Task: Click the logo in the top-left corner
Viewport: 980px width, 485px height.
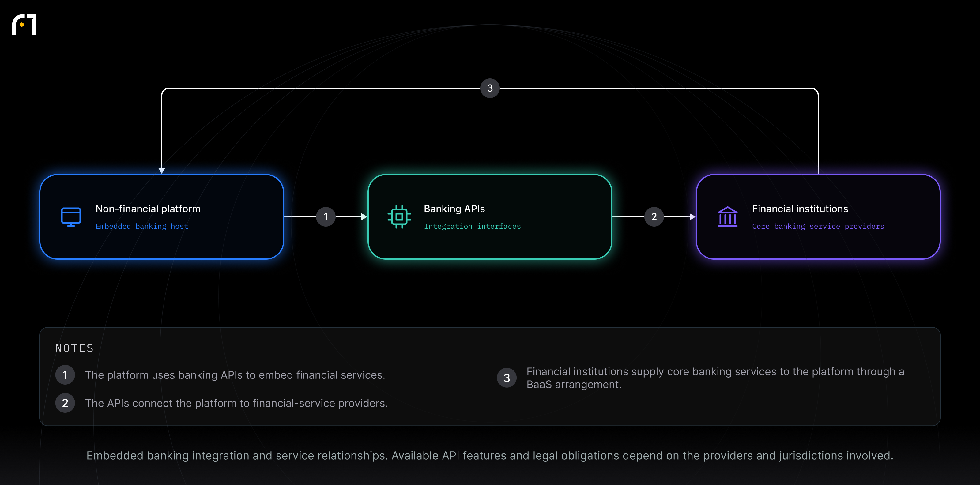Action: pos(24,25)
